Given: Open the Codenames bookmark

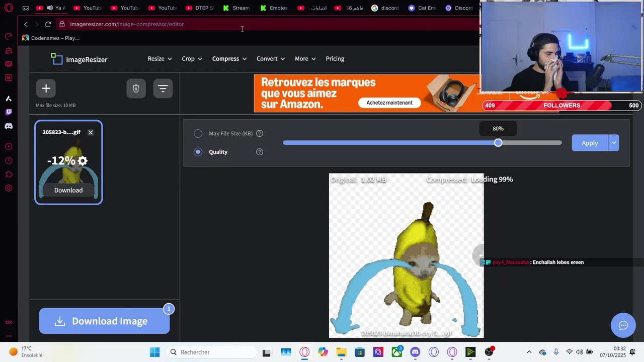Looking at the screenshot, I should (x=50, y=38).
